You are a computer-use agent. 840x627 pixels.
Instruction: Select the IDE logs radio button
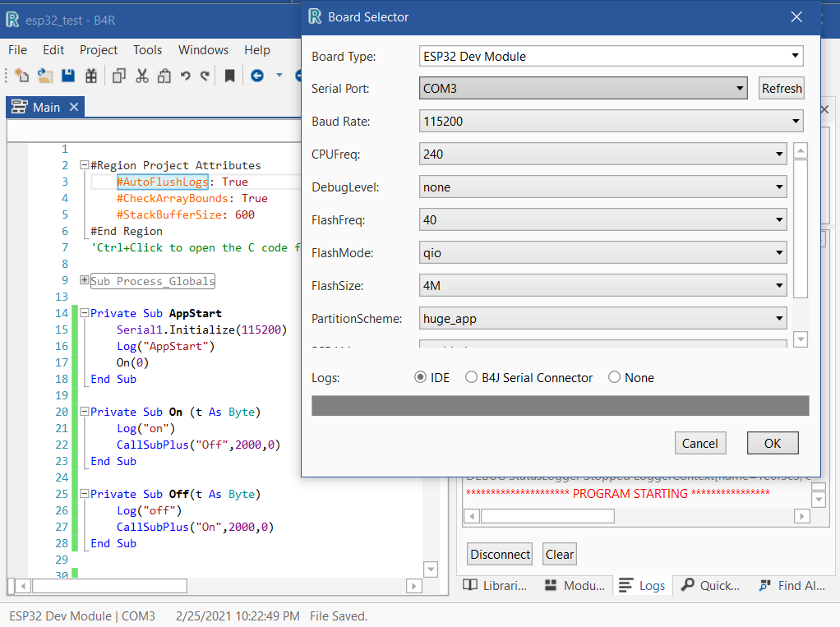[x=421, y=378]
